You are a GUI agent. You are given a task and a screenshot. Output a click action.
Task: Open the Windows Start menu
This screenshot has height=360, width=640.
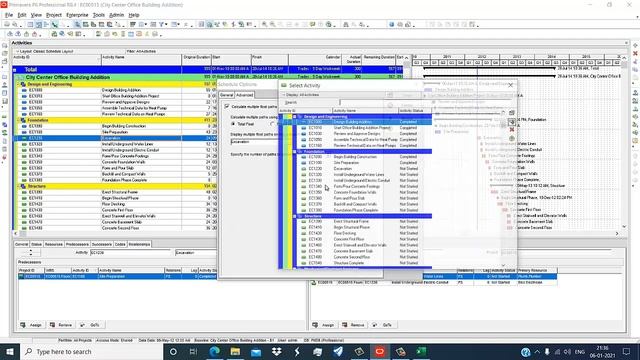pyautogui.click(x=10, y=351)
